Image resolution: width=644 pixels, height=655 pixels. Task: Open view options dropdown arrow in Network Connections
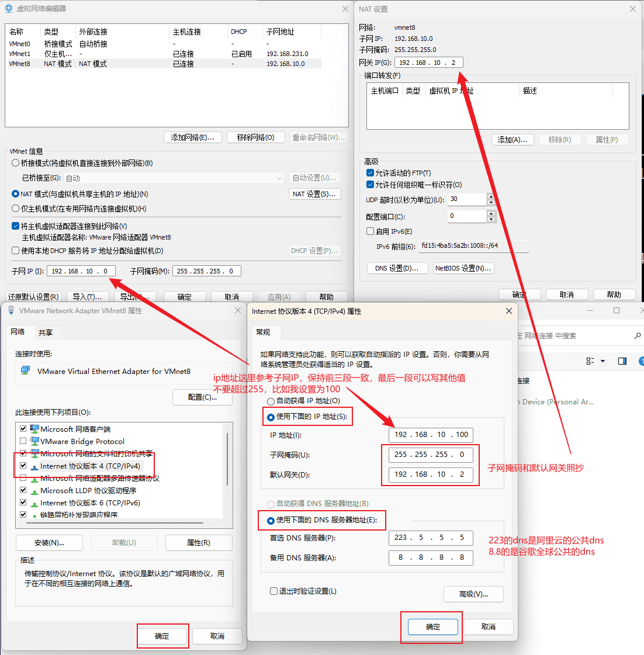[603, 361]
